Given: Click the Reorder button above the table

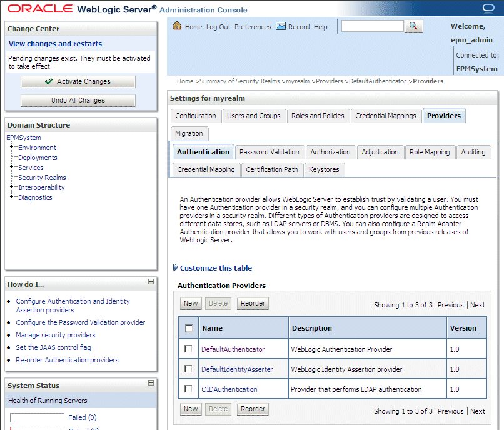Looking at the screenshot, I should (x=253, y=303).
